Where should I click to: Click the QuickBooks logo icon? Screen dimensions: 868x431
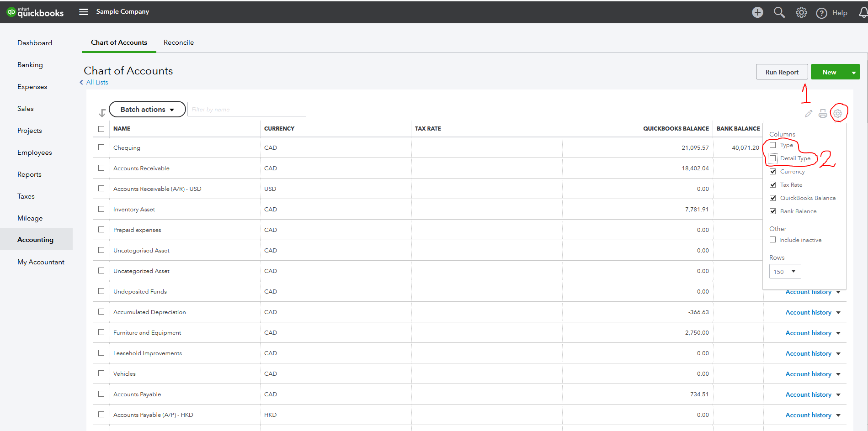(11, 12)
